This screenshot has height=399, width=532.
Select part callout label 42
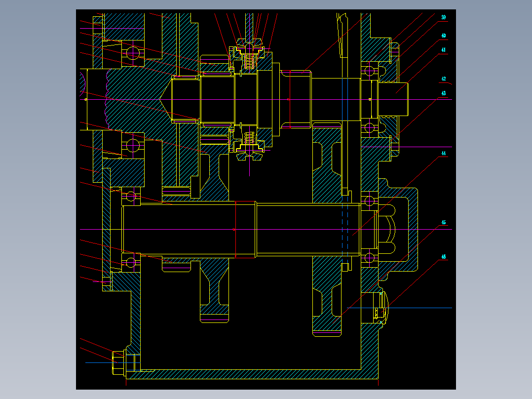(444, 79)
